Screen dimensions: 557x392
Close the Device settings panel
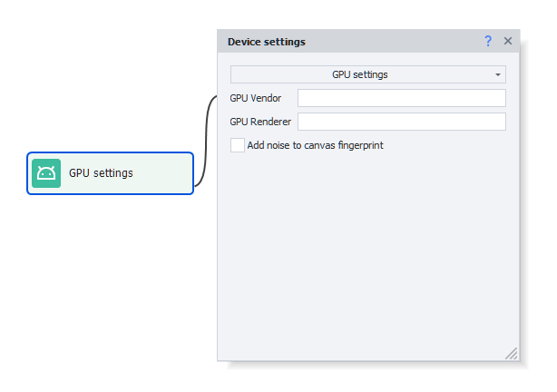[x=508, y=41]
